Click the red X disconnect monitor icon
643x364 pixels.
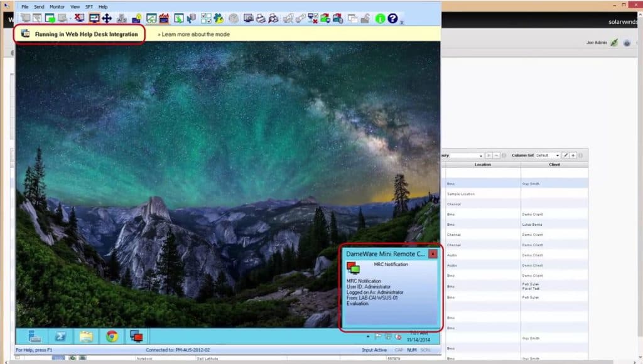point(79,18)
